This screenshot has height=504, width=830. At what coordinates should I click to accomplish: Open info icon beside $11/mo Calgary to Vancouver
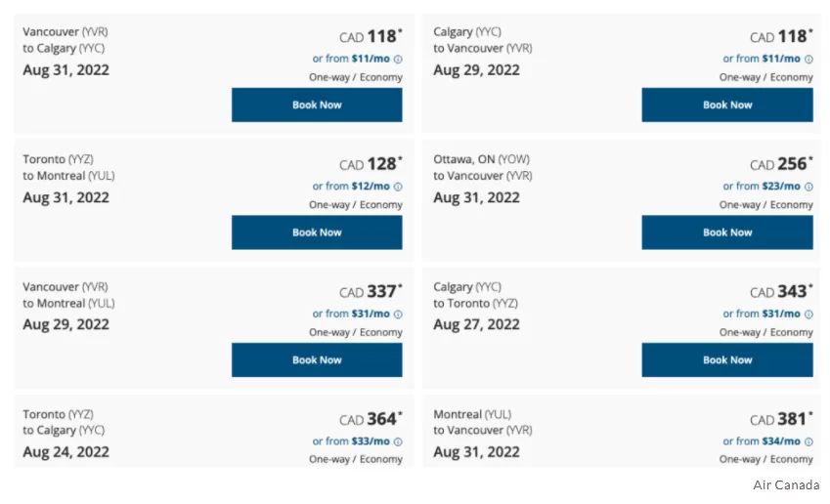[808, 60]
